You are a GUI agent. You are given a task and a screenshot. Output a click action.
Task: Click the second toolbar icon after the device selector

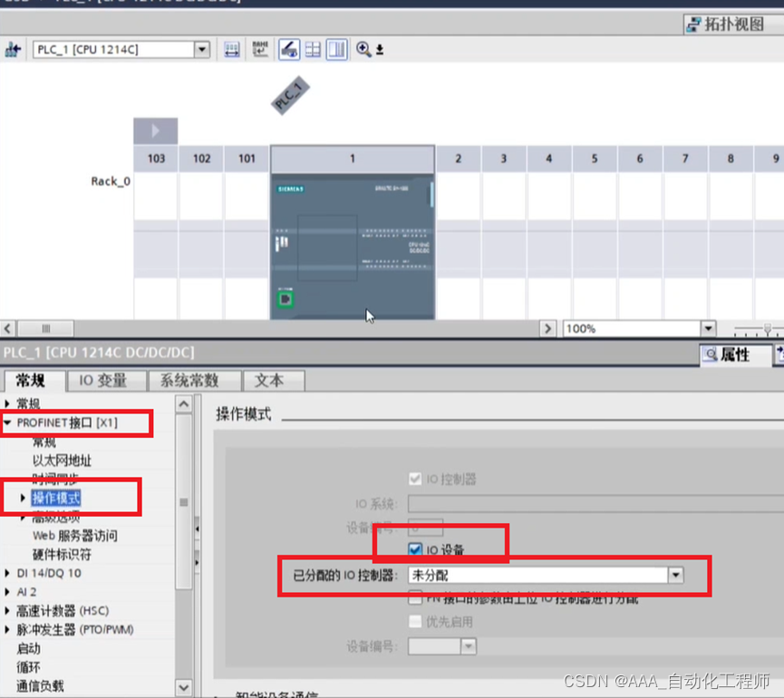260,50
